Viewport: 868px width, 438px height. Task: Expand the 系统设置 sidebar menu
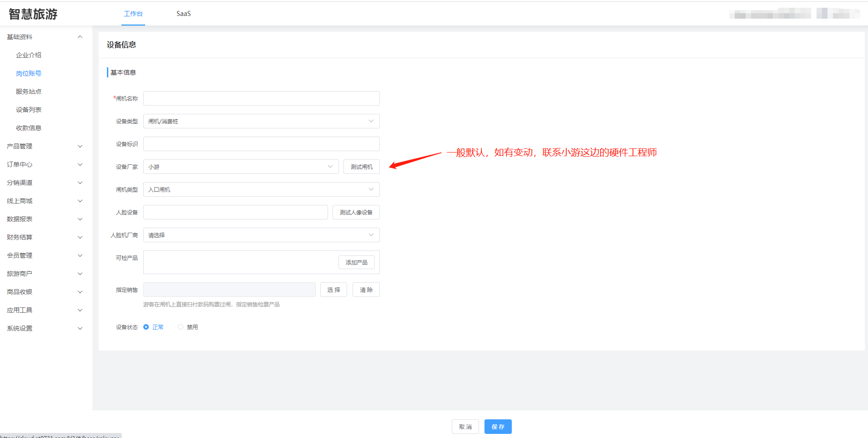pos(44,328)
